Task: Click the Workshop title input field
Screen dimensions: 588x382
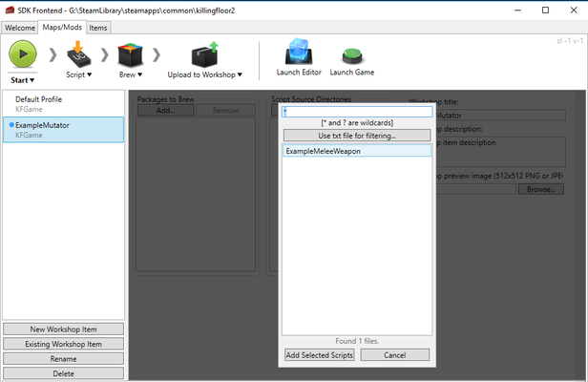Action: (x=500, y=115)
